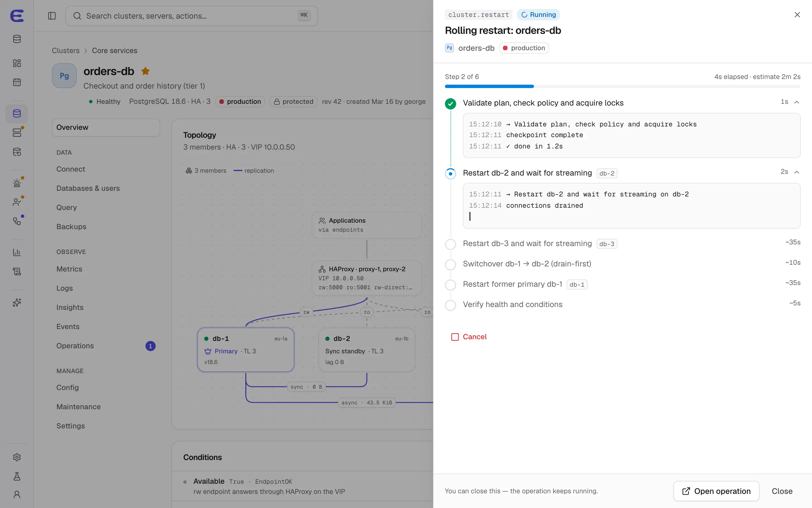812x508 pixels.
Task: Open the Operations item with badge
Action: coord(106,346)
